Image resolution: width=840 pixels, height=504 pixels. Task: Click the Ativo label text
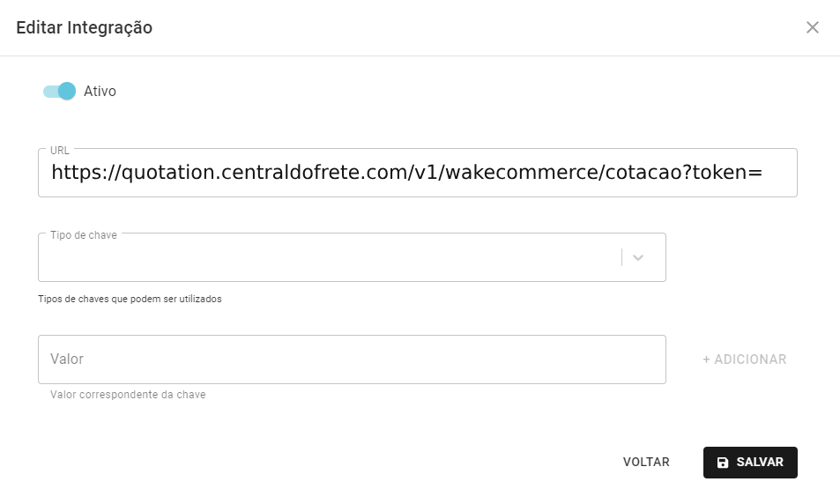pos(100,91)
